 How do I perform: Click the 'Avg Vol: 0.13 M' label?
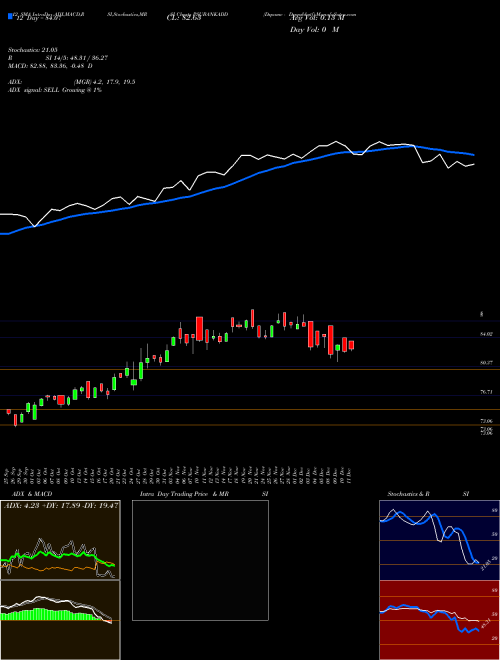[317, 18]
